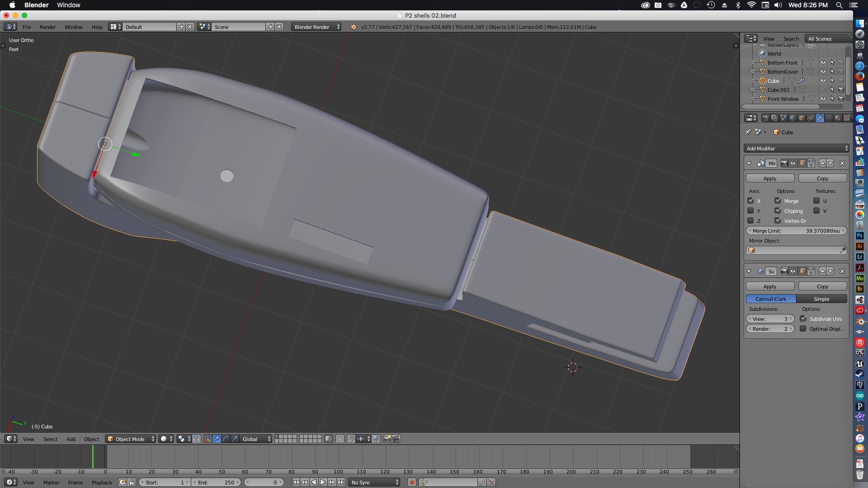This screenshot has width=868, height=488.
Task: Open the Texture properties tab (checker icon)
Action: point(847,118)
